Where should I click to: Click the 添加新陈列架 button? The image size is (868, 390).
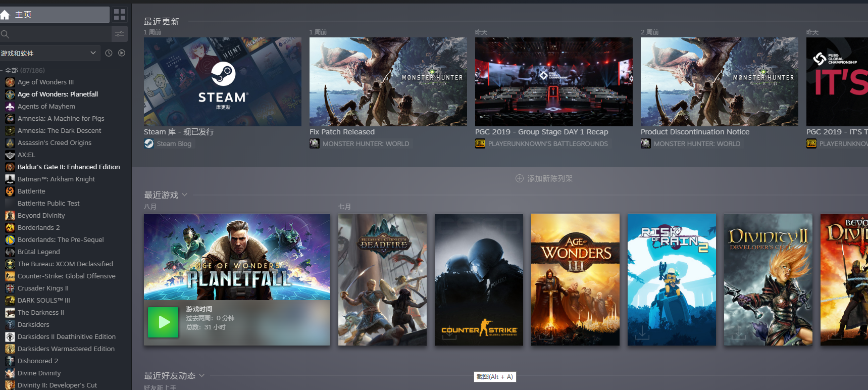click(544, 178)
